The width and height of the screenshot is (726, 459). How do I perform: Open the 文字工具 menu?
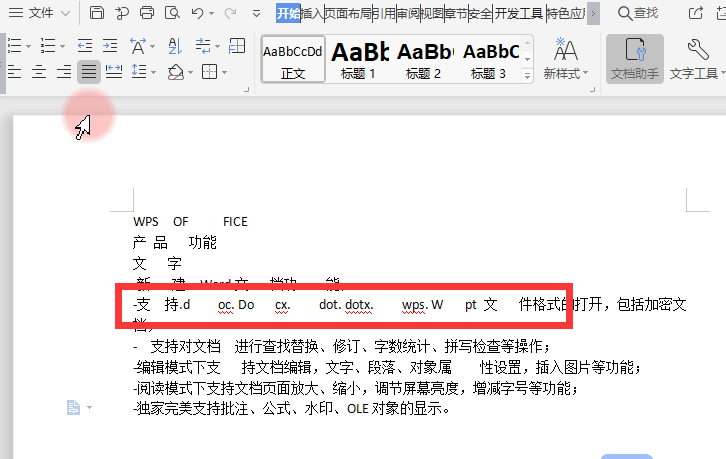696,59
